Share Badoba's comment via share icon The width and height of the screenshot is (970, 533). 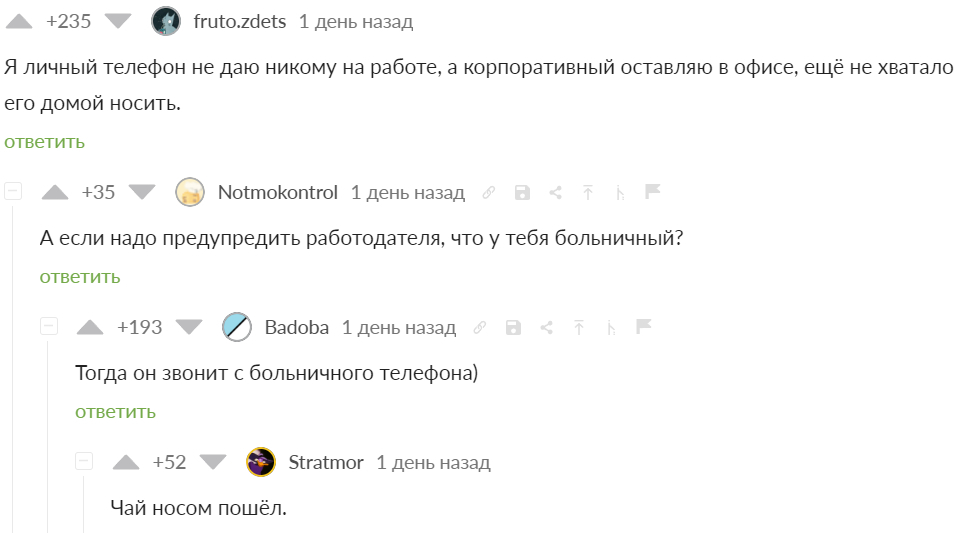coord(546,328)
